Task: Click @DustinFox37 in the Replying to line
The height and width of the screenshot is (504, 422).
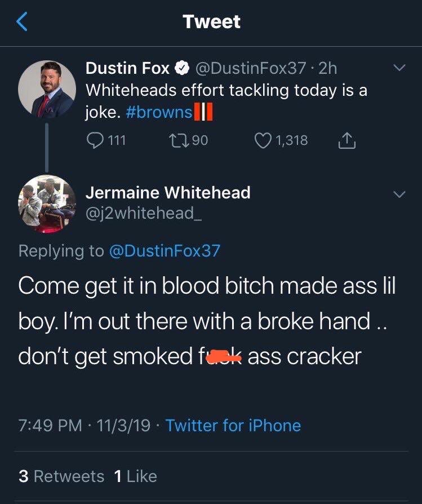Action: click(x=163, y=250)
